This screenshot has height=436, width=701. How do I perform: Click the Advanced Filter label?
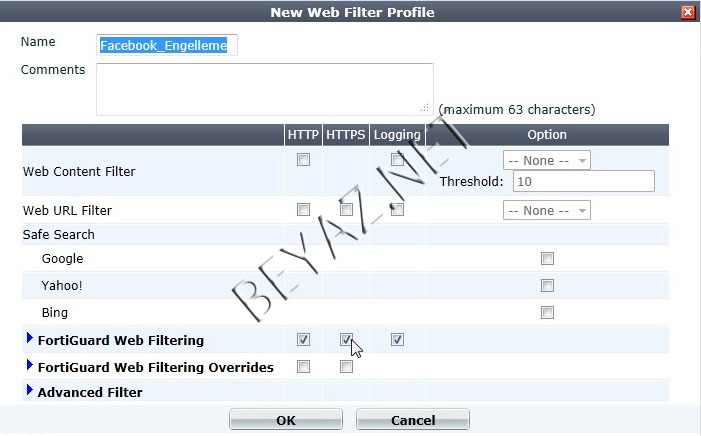coord(90,392)
